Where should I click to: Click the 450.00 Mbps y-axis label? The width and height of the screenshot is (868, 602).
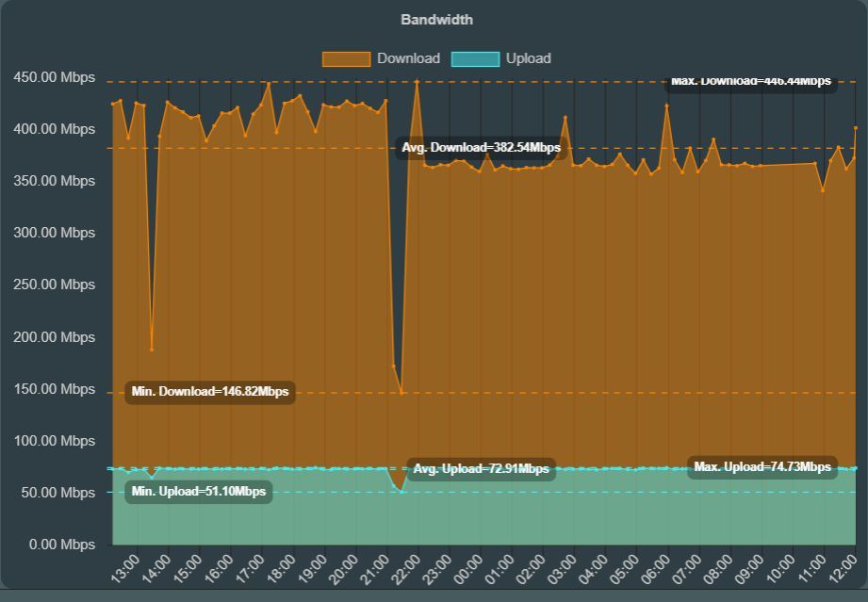click(55, 77)
